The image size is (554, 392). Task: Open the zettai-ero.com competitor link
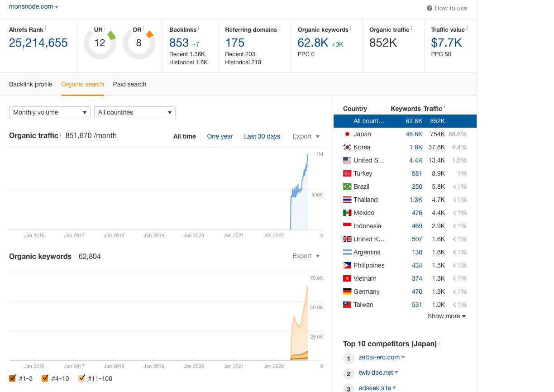(x=379, y=357)
